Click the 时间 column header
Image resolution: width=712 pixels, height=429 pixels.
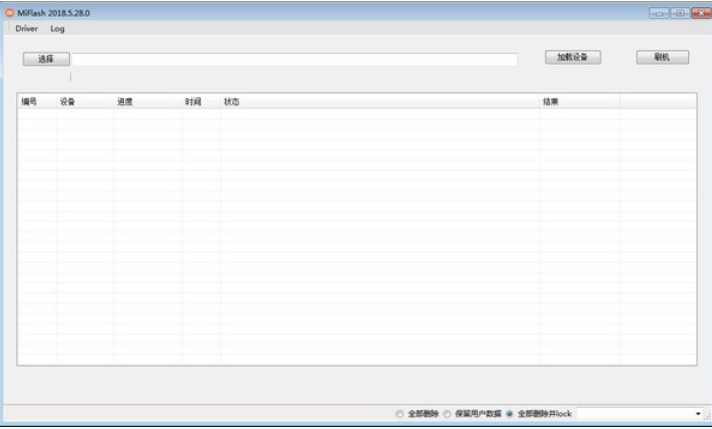(201, 102)
